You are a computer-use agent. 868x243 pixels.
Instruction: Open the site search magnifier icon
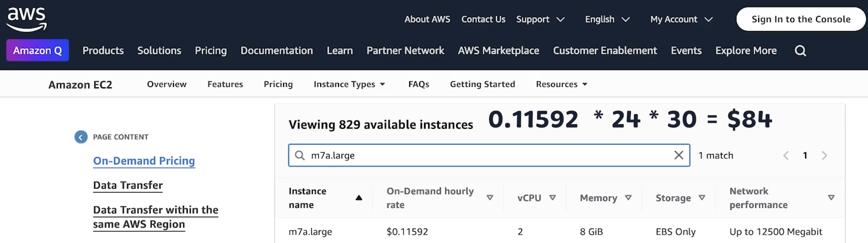800,51
